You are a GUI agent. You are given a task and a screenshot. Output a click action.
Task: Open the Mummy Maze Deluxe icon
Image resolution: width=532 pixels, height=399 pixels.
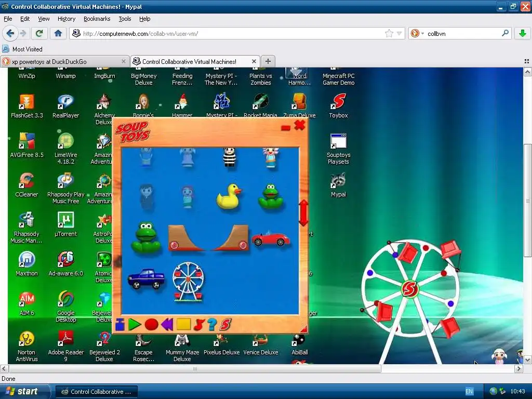point(182,349)
